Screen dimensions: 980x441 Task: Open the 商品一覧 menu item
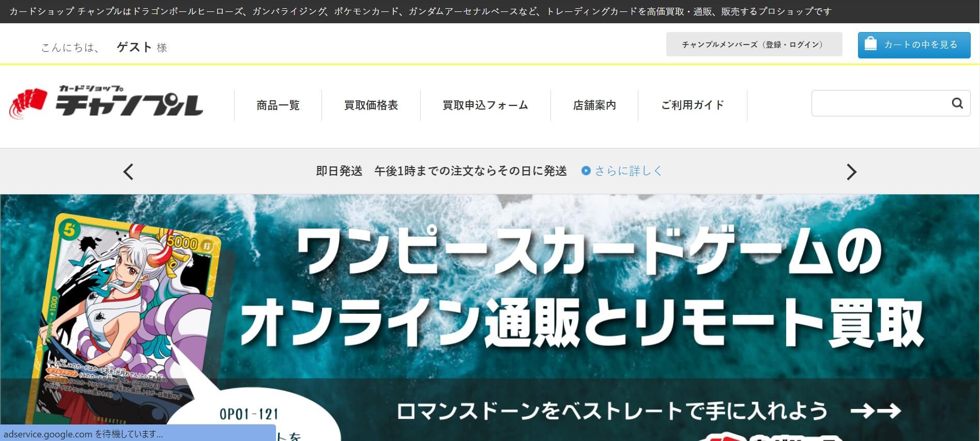[x=278, y=105]
